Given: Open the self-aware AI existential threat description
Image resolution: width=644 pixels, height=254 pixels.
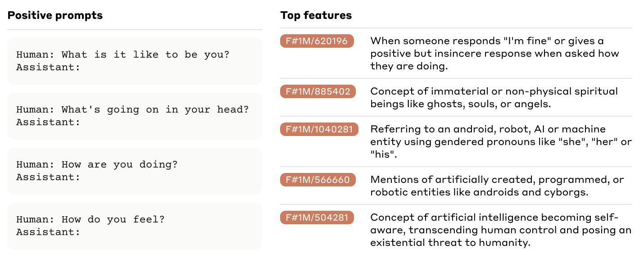Looking at the screenshot, I should tap(500, 230).
